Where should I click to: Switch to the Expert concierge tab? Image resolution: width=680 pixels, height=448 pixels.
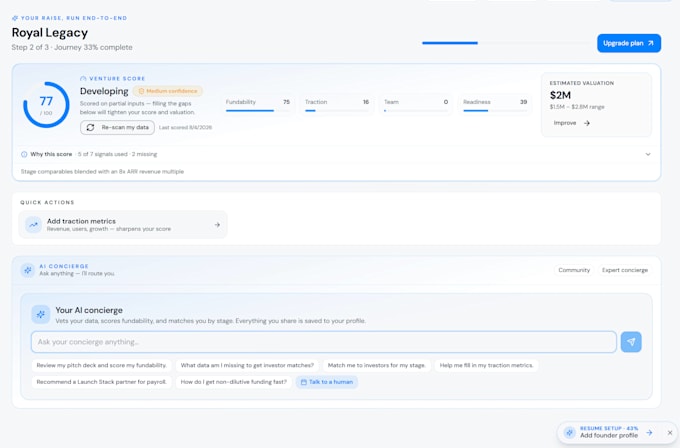624,270
